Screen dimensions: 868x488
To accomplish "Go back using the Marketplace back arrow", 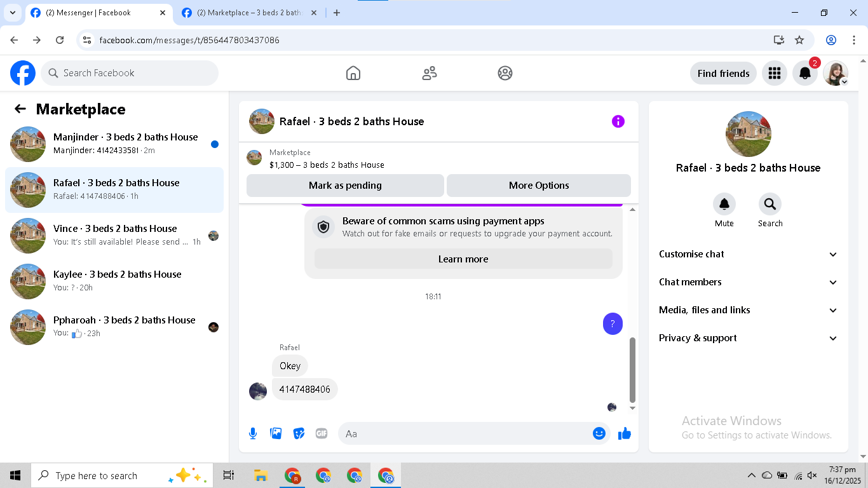I will (x=20, y=109).
